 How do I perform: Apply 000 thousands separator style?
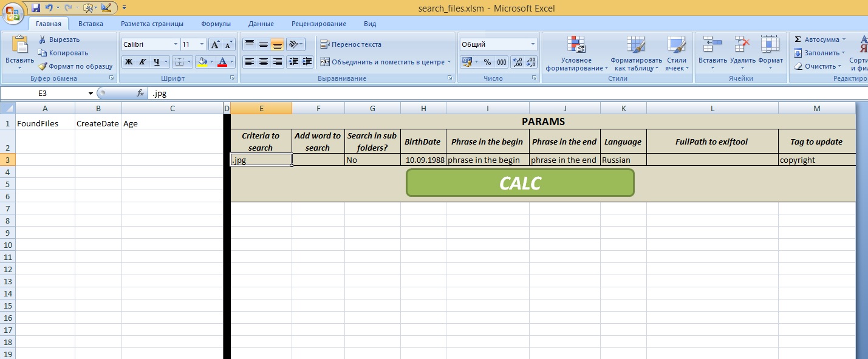click(502, 61)
